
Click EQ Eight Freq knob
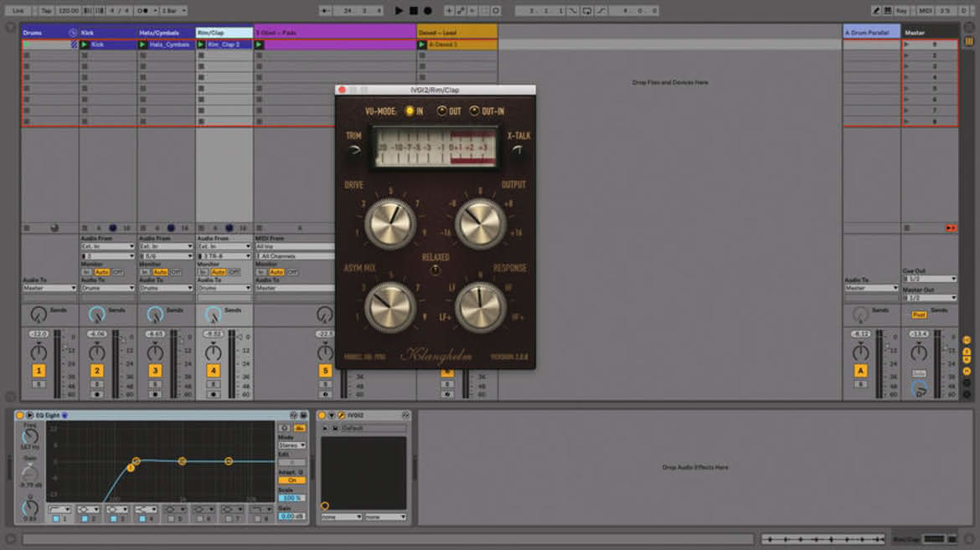pyautogui.click(x=30, y=436)
